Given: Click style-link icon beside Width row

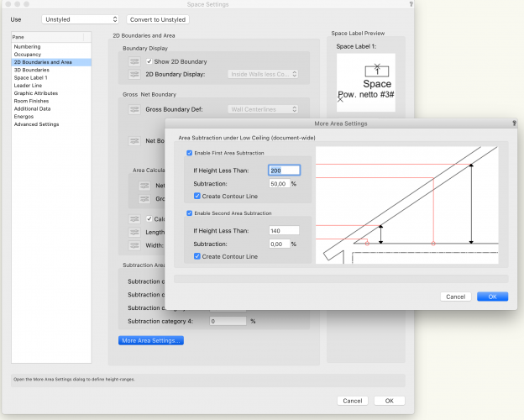Looking at the screenshot, I should click(x=134, y=246).
